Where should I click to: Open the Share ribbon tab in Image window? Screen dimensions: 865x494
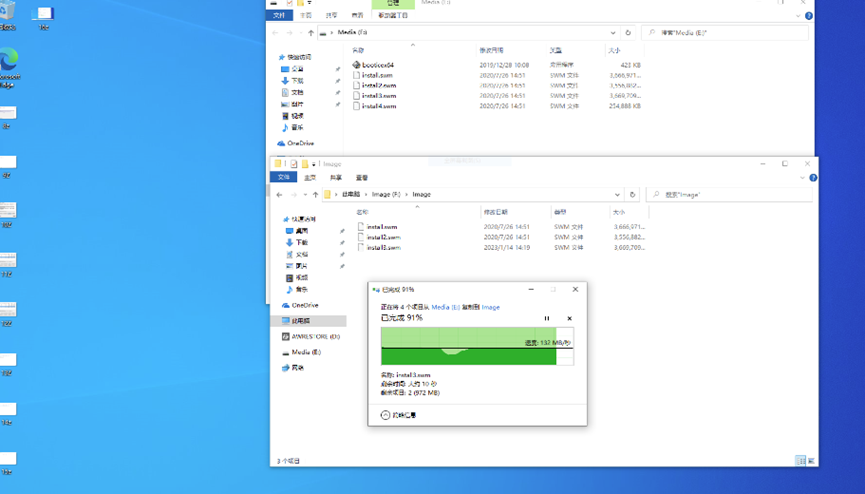pyautogui.click(x=335, y=178)
